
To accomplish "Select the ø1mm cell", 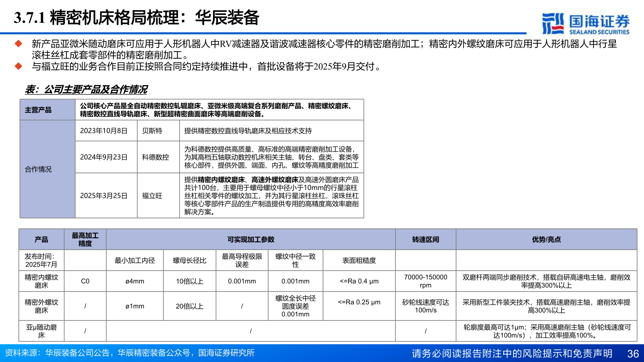I will [x=135, y=306].
